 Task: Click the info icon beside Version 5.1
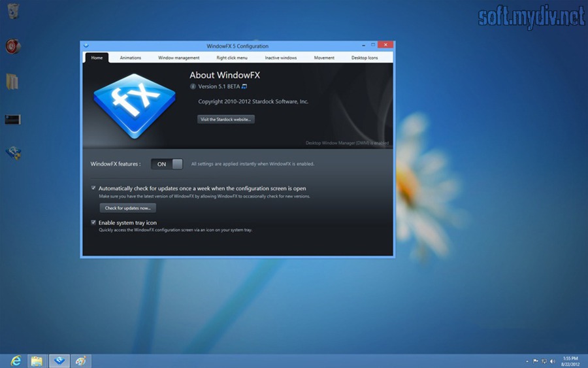pyautogui.click(x=193, y=87)
